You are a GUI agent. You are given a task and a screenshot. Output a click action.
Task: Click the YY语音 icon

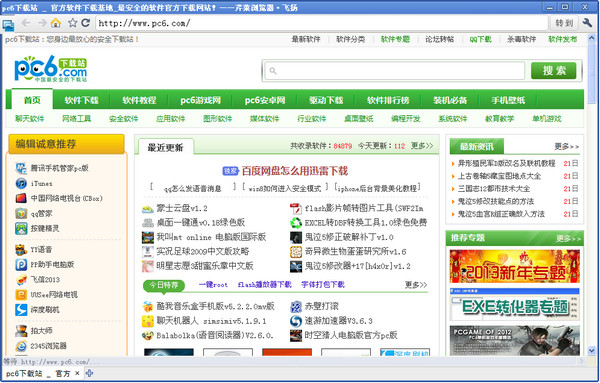coord(21,249)
